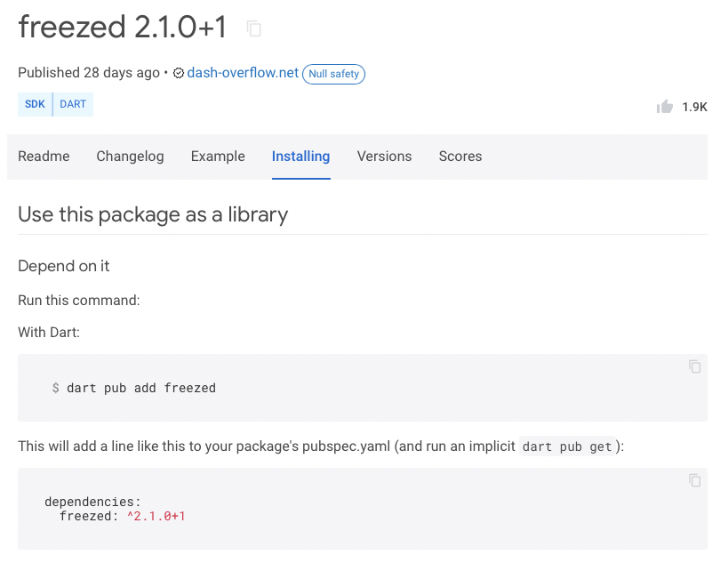Visit the dash-overflow.net publisher link
The width and height of the screenshot is (728, 563).
(x=243, y=73)
